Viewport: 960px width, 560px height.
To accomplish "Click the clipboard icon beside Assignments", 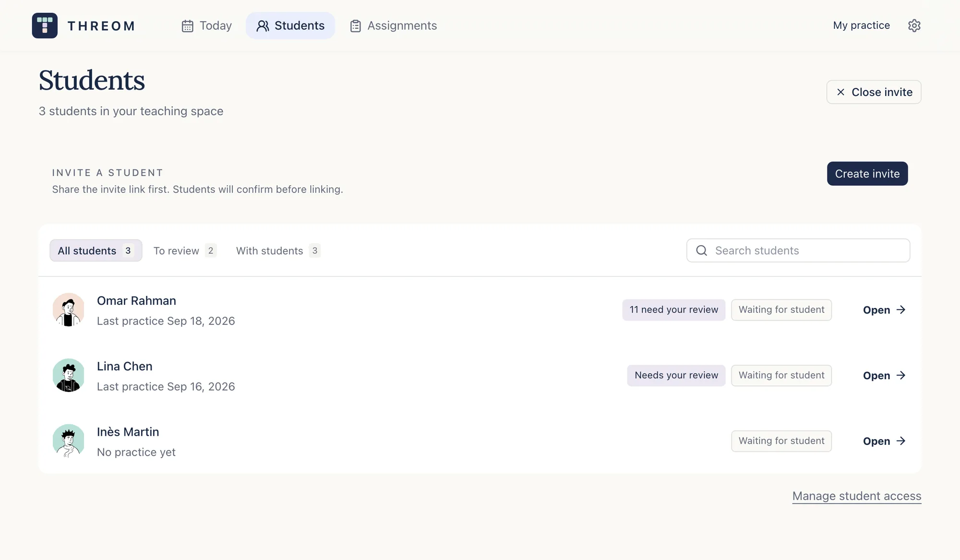I will 355,26.
